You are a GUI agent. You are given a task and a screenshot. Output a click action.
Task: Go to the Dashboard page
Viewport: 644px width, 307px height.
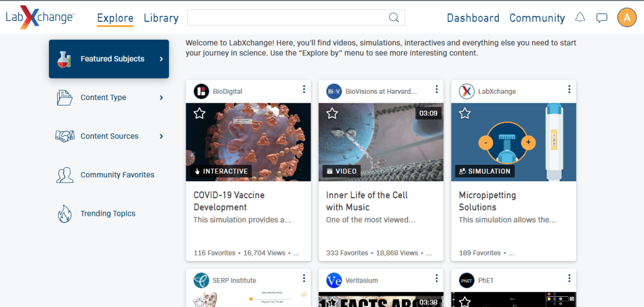click(473, 18)
